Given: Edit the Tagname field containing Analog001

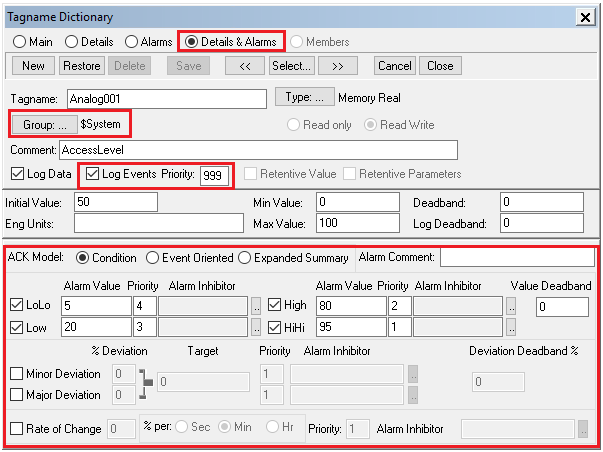Looking at the screenshot, I should [x=167, y=99].
